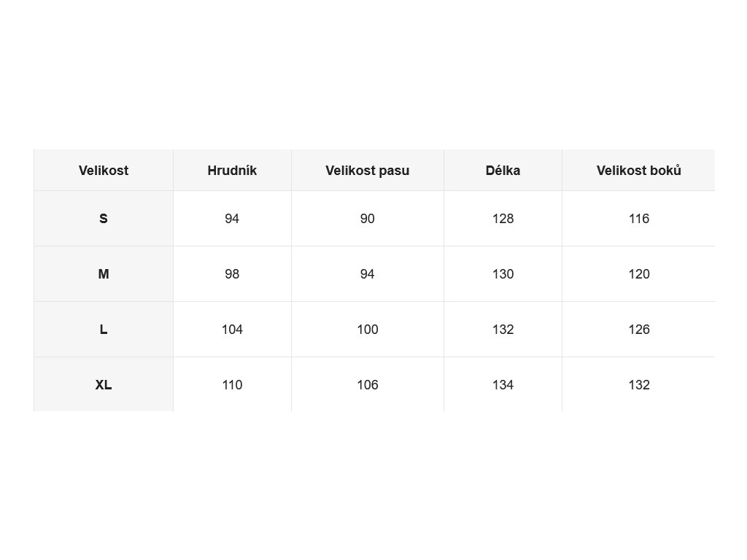Click the Velikost column header

(104, 171)
